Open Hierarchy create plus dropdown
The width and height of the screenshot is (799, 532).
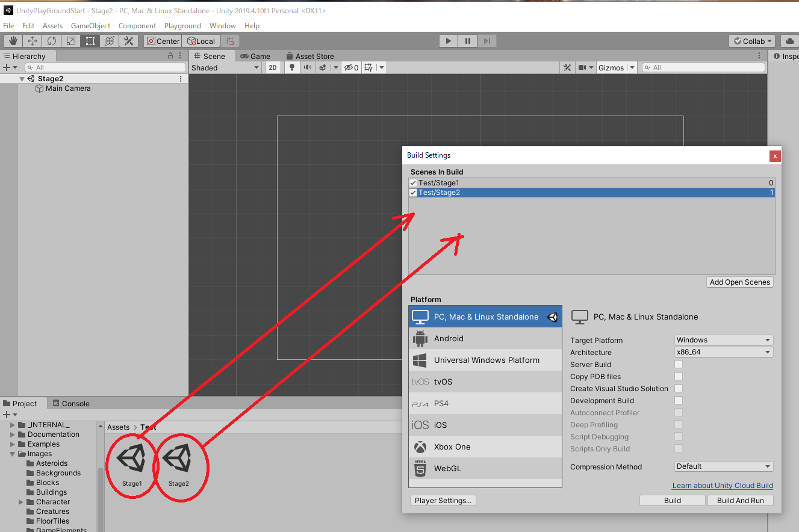(9, 67)
